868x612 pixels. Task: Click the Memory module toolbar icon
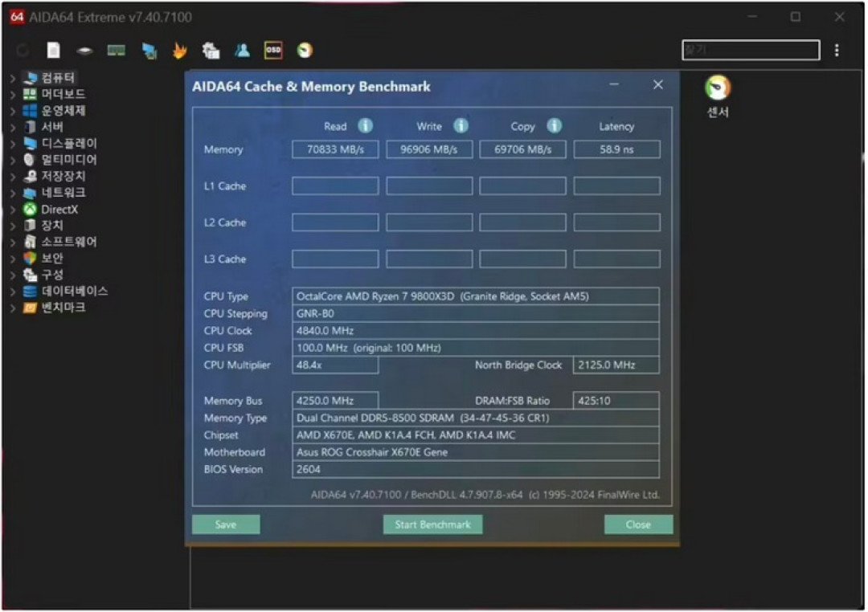tap(116, 50)
